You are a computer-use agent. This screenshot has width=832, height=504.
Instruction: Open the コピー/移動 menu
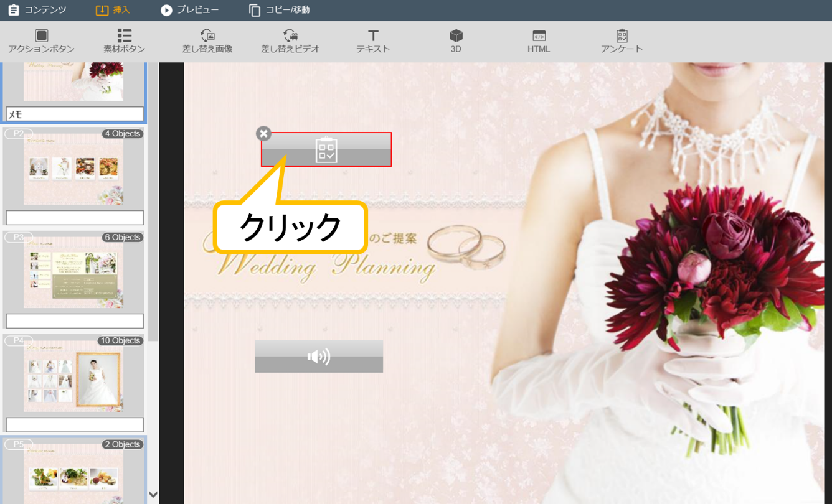click(279, 10)
